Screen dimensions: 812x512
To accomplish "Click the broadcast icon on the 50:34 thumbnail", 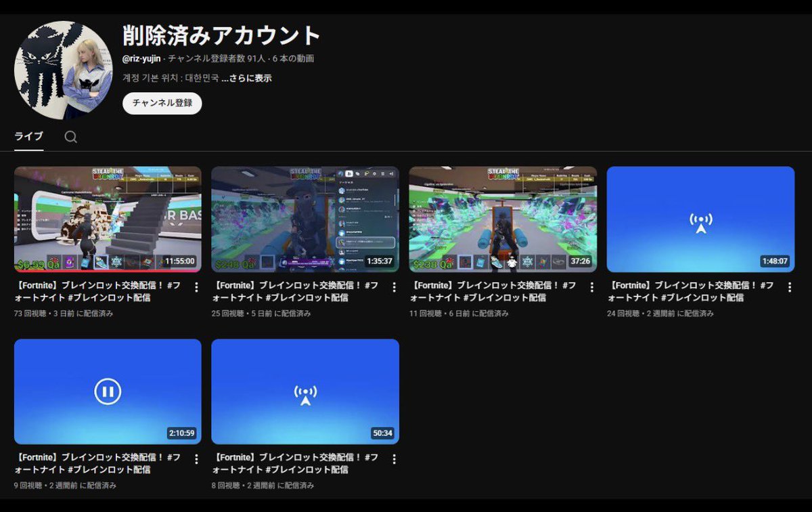I will [305, 395].
